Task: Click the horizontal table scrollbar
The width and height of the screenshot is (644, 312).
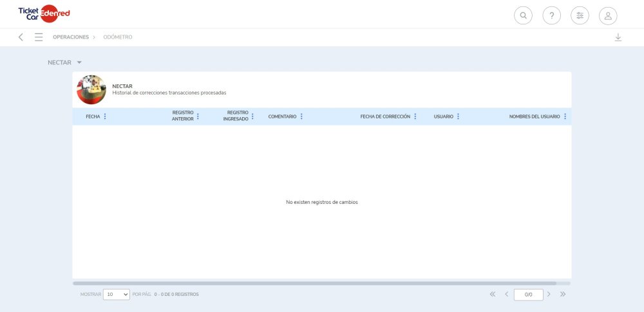Action: [x=315, y=283]
